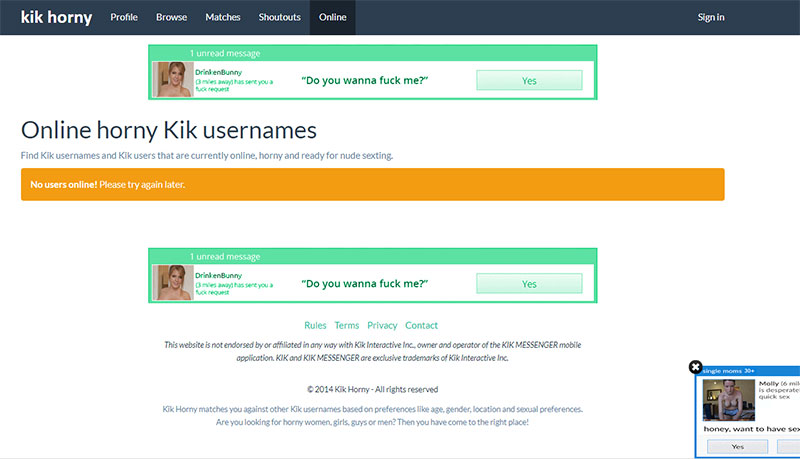Open the Rules footer link
The image size is (800, 459).
point(315,325)
